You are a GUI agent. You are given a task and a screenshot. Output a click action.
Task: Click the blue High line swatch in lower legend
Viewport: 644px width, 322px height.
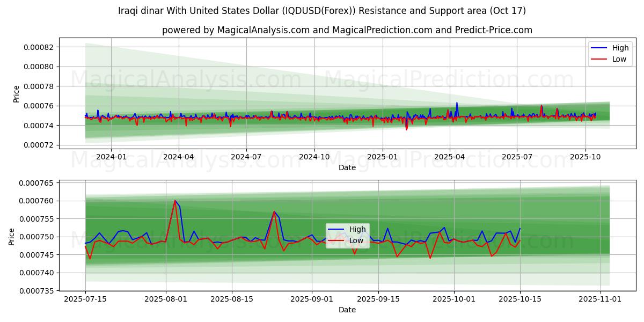click(336, 229)
